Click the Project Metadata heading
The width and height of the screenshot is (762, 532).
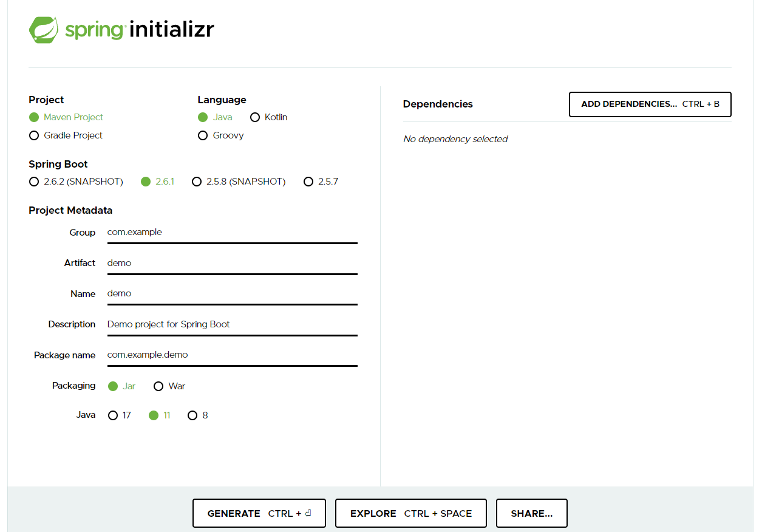(70, 211)
